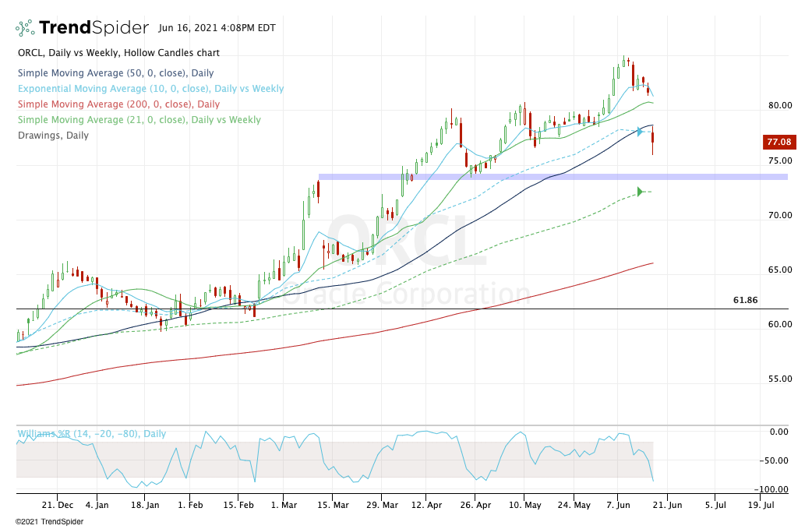Click the 61.86 horizontal line label
Image resolution: width=812 pixels, height=529 pixels.
[x=745, y=300]
